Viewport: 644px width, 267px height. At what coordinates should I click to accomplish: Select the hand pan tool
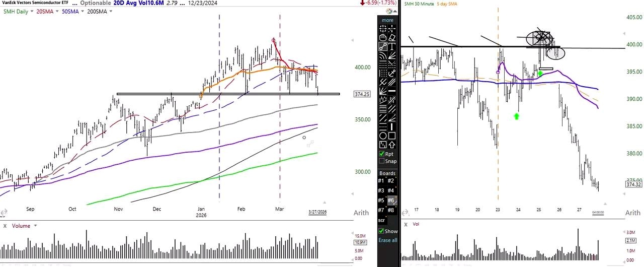[383, 37]
